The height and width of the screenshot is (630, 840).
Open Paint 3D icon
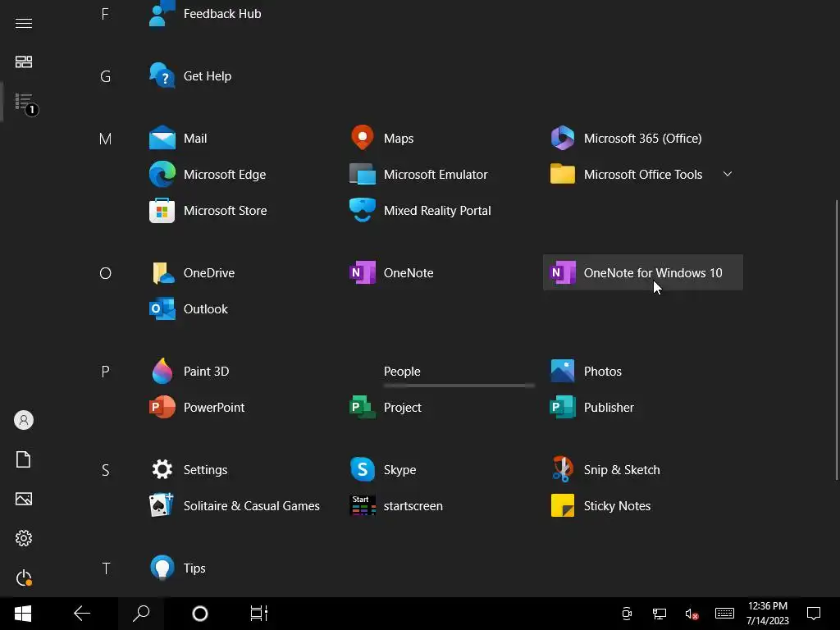click(x=162, y=372)
